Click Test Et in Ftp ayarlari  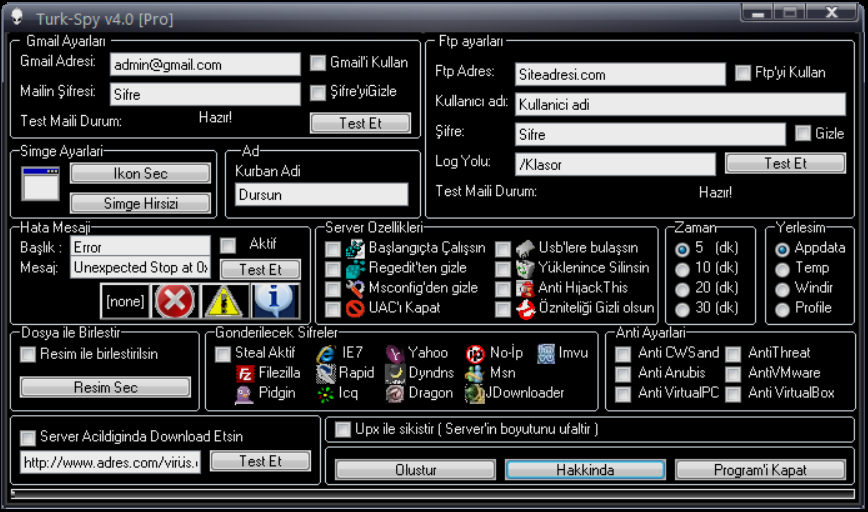coord(786,163)
